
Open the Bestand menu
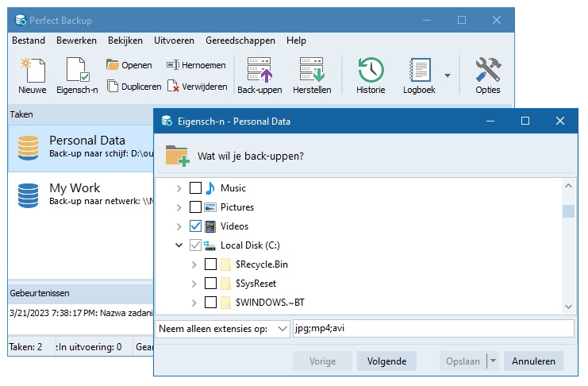click(29, 41)
